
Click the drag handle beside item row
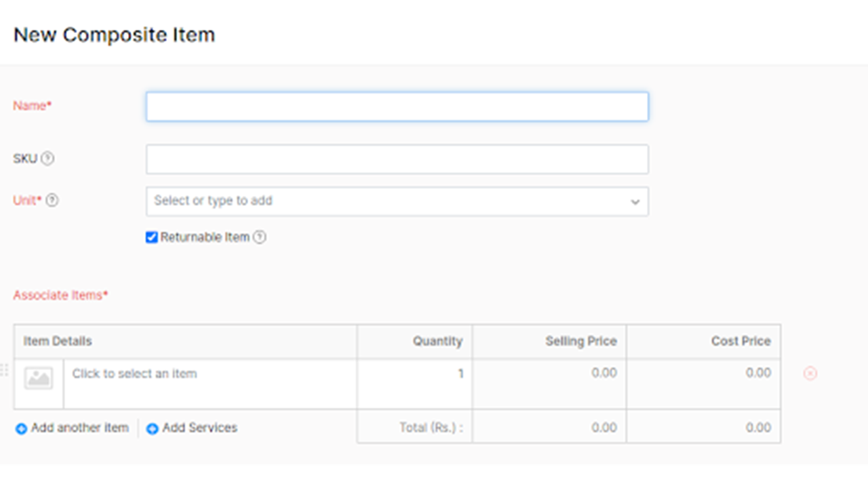[x=4, y=370]
